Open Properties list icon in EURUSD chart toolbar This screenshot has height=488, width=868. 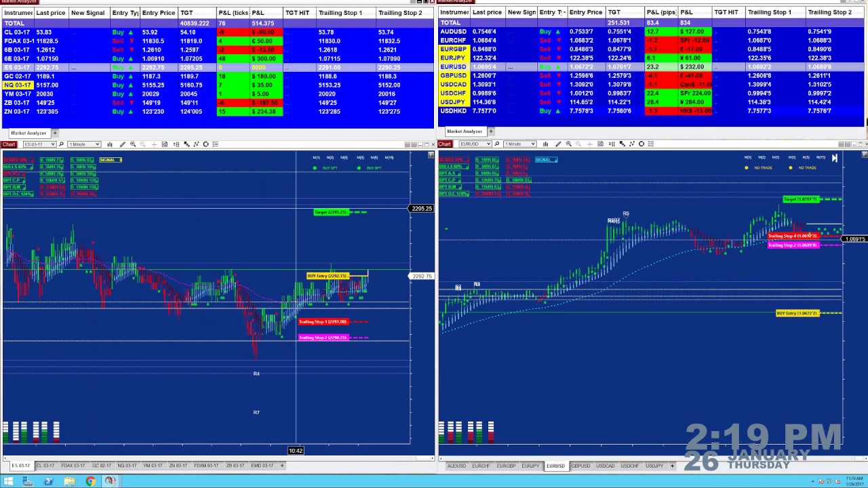[x=651, y=144]
